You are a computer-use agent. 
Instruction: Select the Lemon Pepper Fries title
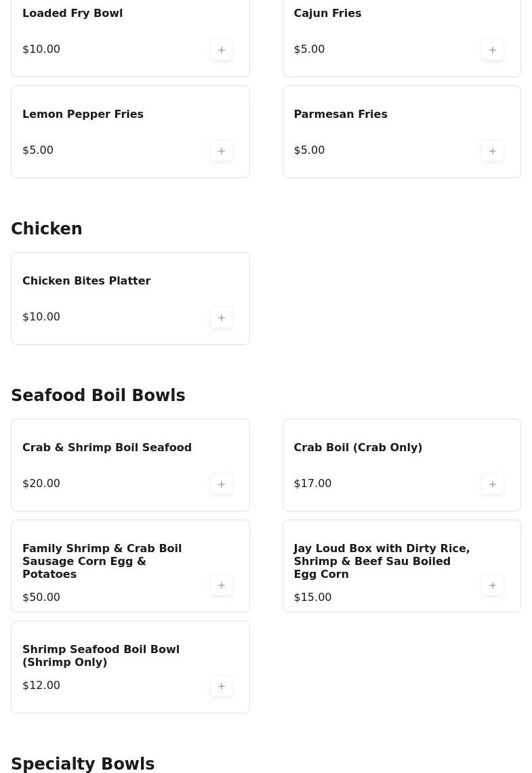click(x=83, y=114)
